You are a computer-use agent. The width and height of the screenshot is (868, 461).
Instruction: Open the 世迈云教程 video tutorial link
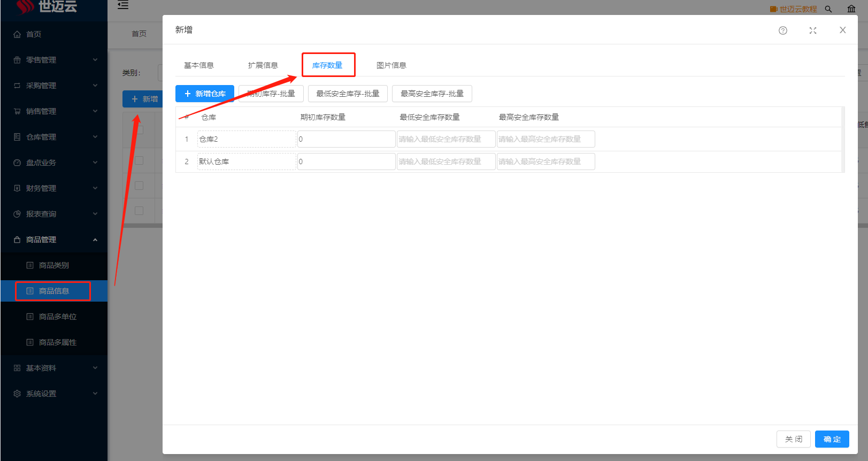coord(794,9)
